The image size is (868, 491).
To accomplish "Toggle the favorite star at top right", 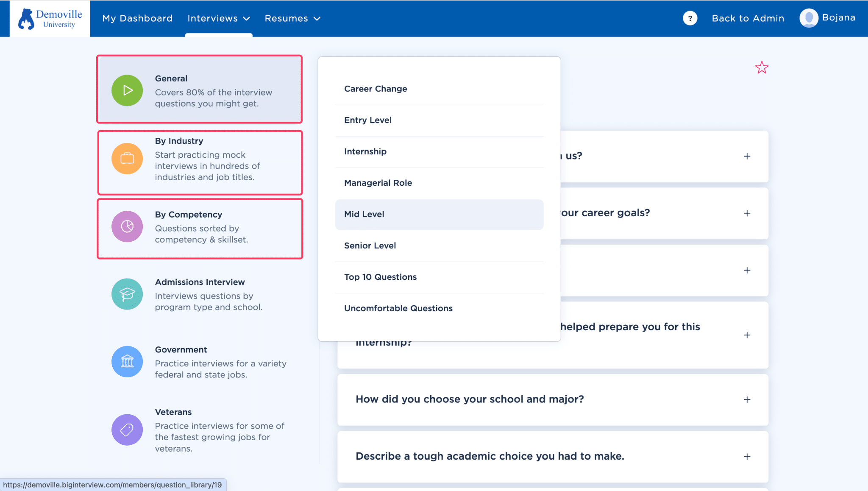I will coord(762,67).
